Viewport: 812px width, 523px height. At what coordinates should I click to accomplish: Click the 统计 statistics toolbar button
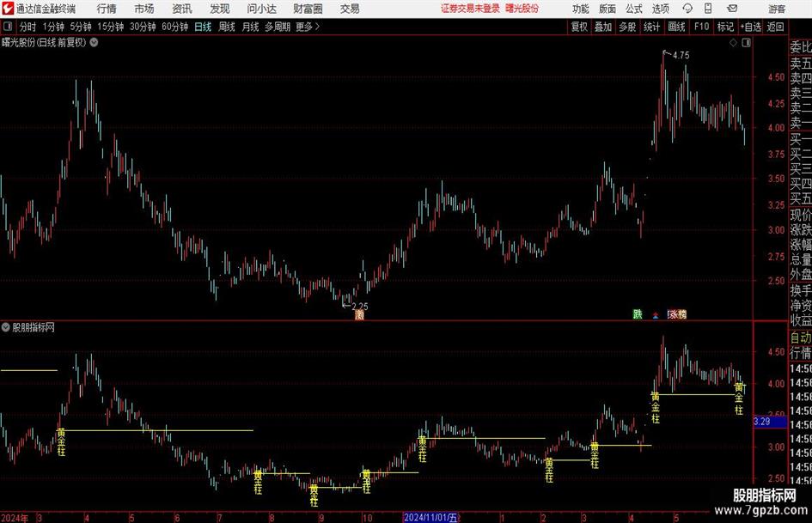click(x=651, y=27)
